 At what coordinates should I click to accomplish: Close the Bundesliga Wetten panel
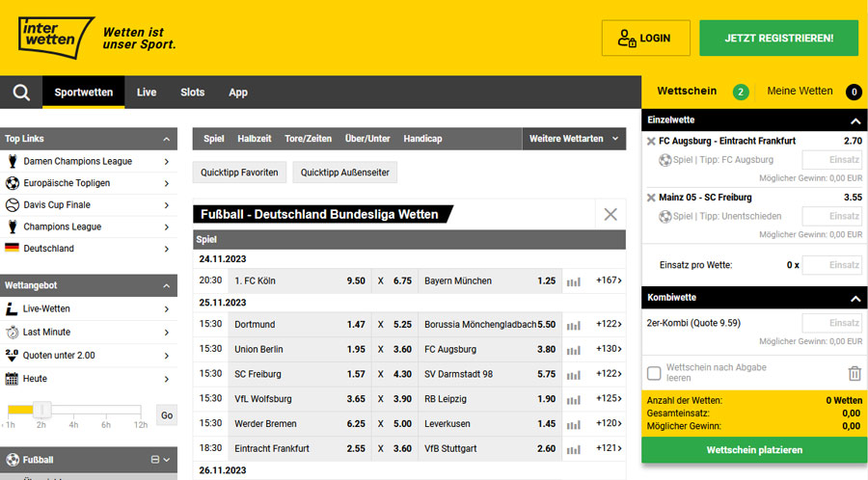point(610,214)
